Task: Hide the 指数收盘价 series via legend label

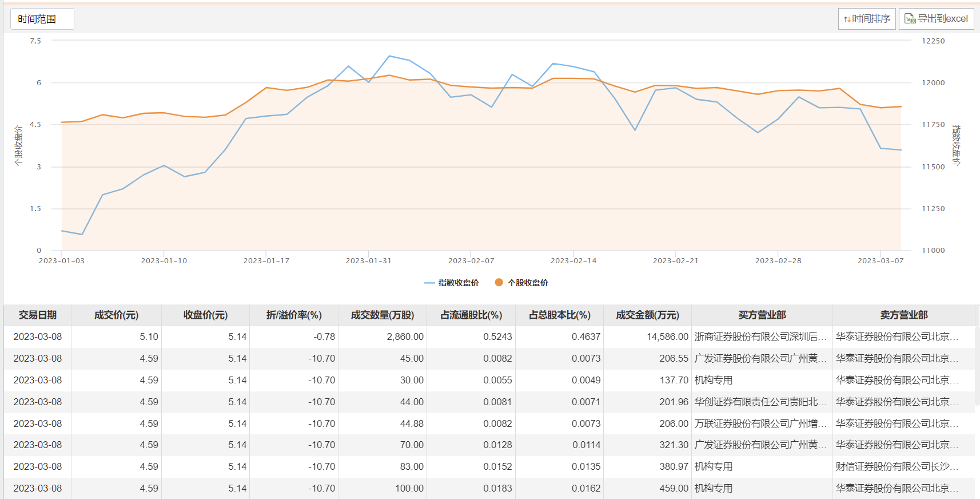Action: pyautogui.click(x=458, y=283)
